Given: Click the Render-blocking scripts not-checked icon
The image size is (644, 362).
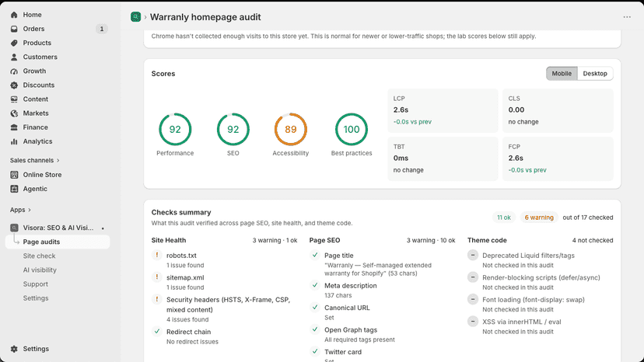Looking at the screenshot, I should (473, 277).
